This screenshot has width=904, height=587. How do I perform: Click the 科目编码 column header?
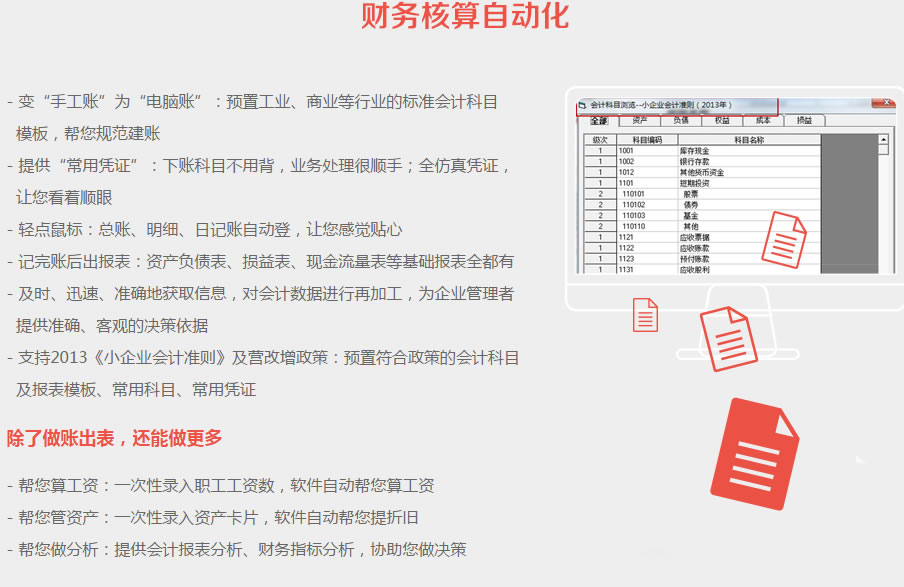pos(647,140)
